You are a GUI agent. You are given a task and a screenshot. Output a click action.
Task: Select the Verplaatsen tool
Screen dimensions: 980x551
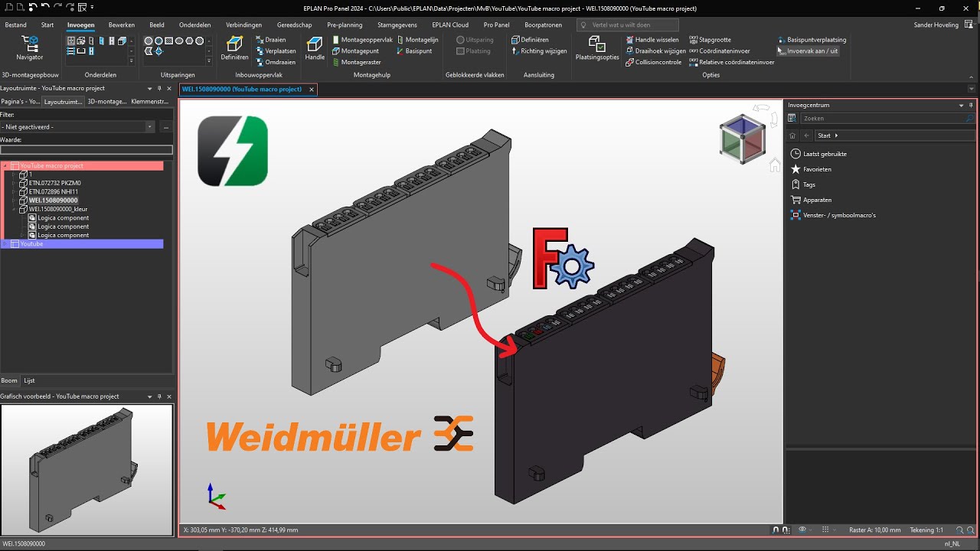coord(275,51)
